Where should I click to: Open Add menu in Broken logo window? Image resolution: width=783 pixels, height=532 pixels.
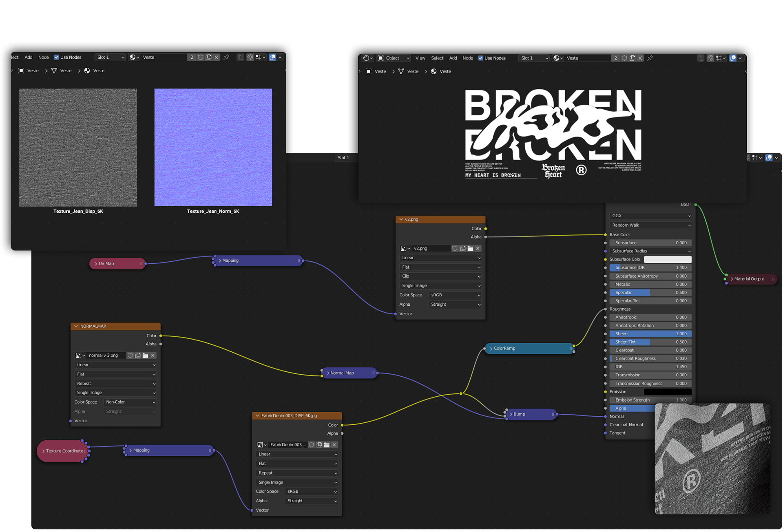[453, 58]
